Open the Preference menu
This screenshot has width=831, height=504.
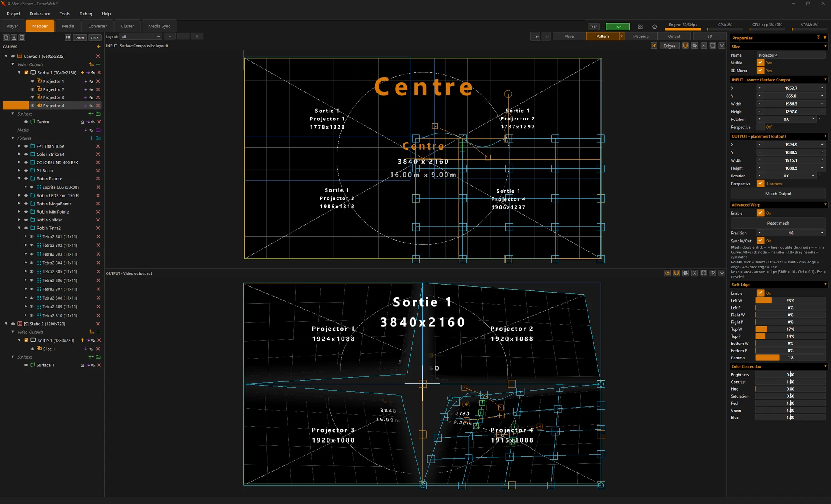(40, 14)
